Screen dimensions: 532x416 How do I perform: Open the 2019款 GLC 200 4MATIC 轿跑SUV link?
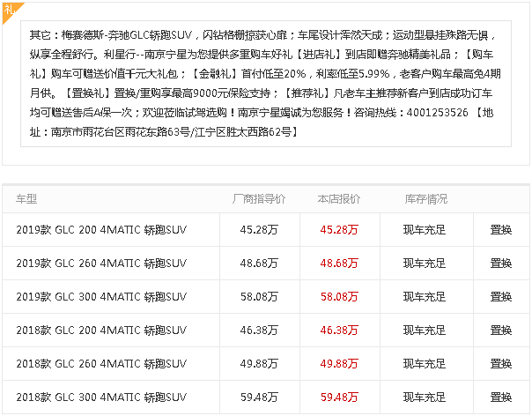pyautogui.click(x=101, y=230)
